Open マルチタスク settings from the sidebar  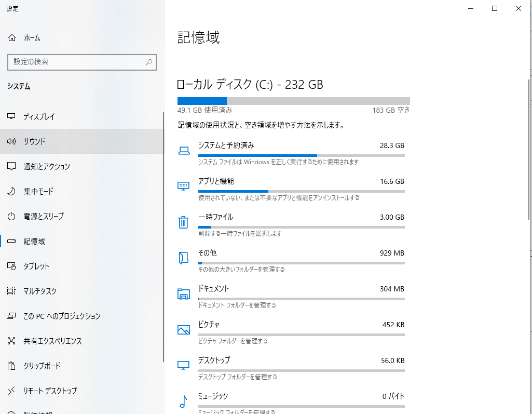click(42, 291)
